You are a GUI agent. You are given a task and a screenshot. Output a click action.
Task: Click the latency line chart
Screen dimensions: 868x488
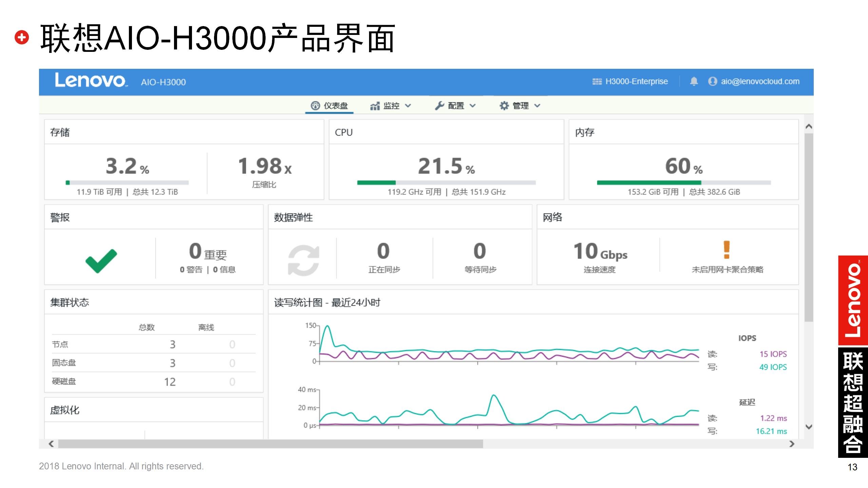[x=509, y=408]
